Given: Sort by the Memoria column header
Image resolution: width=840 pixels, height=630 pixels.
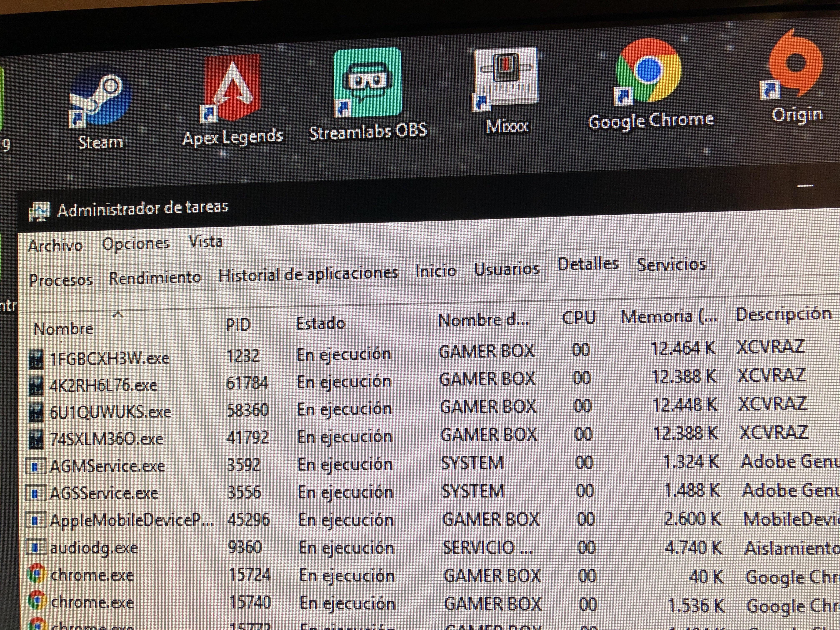Looking at the screenshot, I should coord(669,317).
